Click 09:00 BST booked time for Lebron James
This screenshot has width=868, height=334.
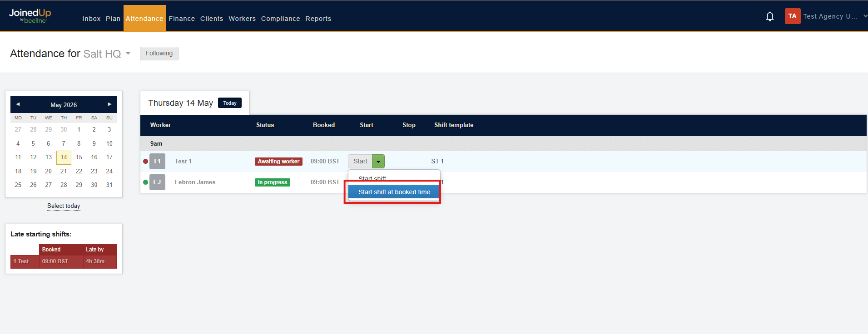pyautogui.click(x=325, y=182)
